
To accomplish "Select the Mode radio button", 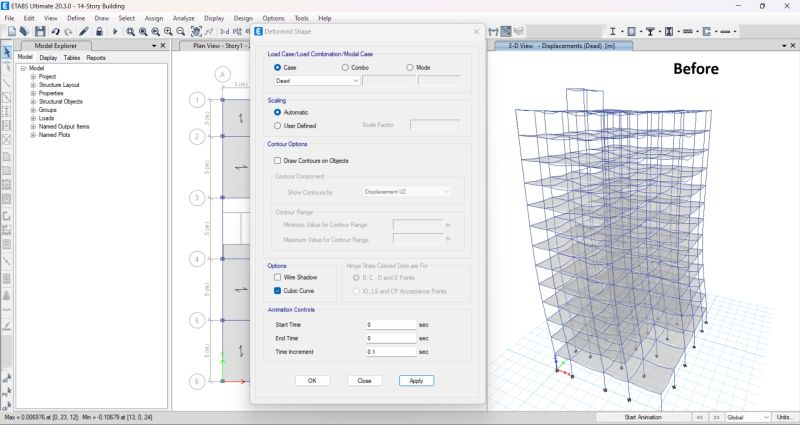I will tap(410, 67).
